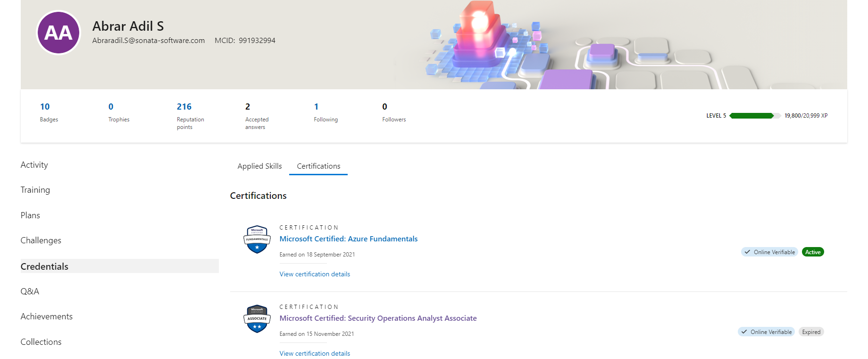
Task: View certification details for Security Operations Analyst
Action: (315, 354)
